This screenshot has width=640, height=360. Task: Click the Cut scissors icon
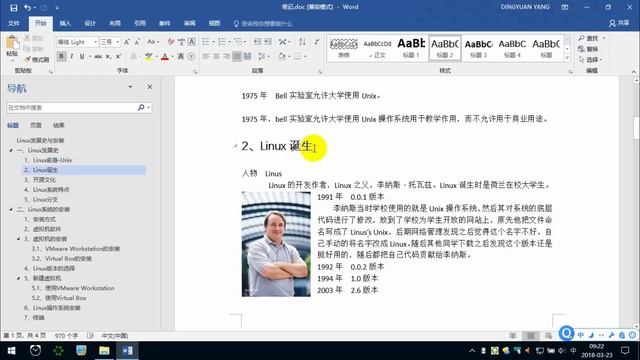point(27,38)
